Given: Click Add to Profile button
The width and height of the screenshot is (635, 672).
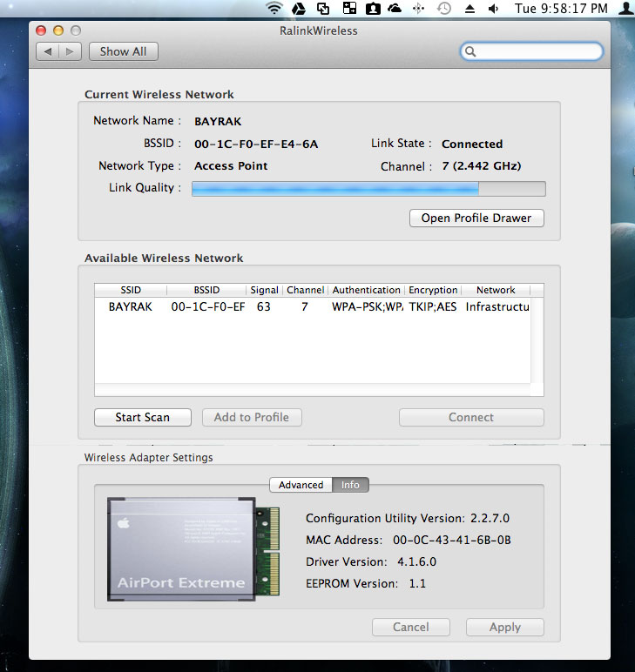Looking at the screenshot, I should point(252,418).
